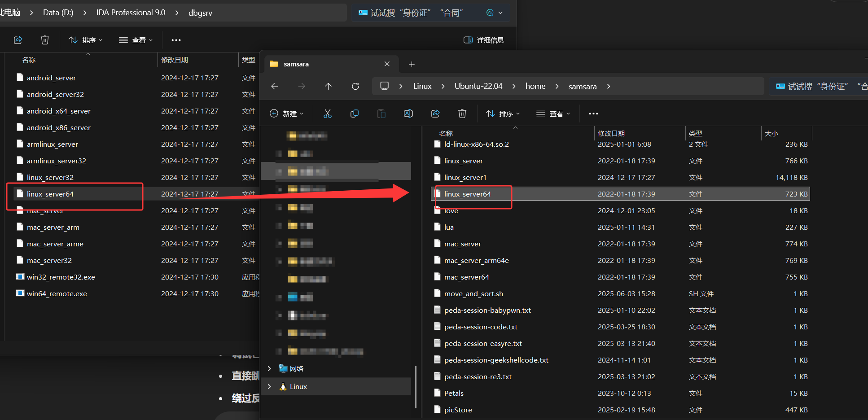Click the refresh button

(x=355, y=86)
